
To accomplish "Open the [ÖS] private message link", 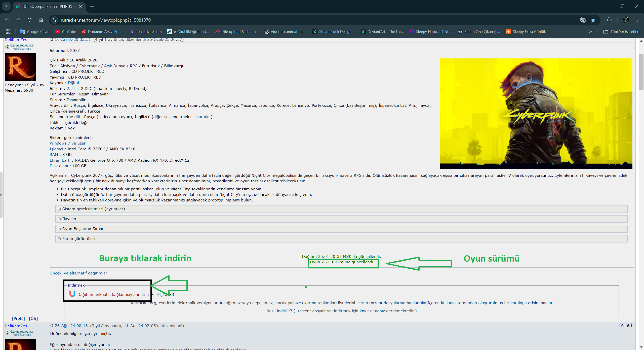I will coord(33,318).
